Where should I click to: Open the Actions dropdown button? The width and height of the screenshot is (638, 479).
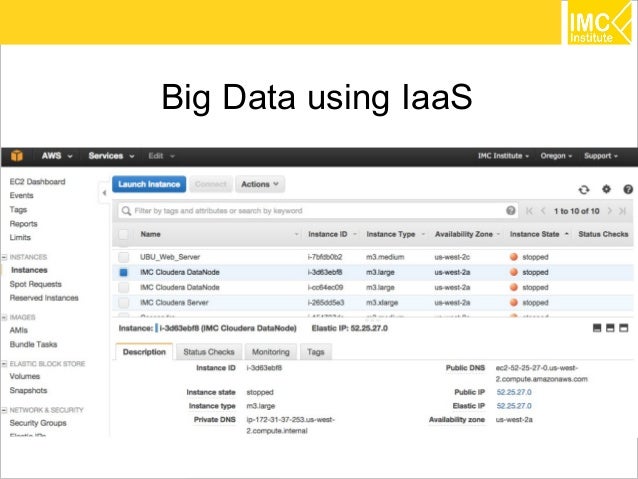pos(260,184)
